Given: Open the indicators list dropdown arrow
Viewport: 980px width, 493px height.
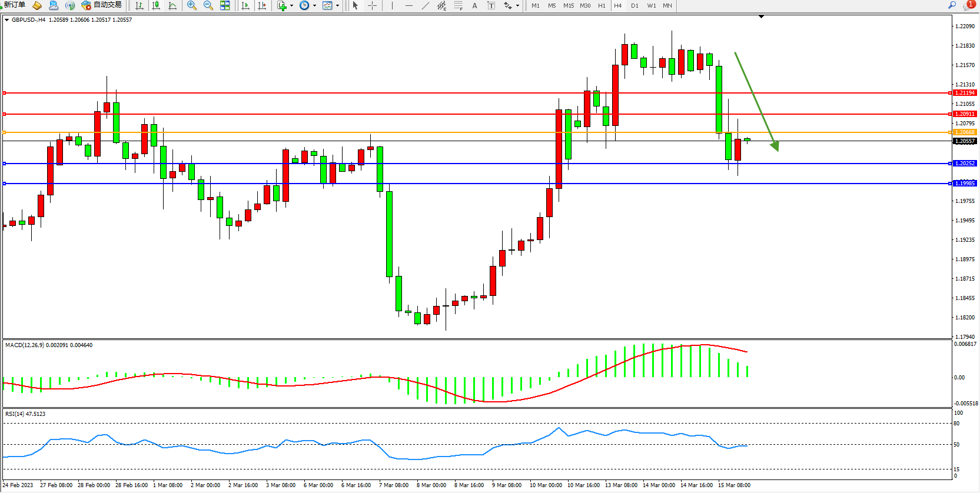Looking at the screenshot, I should (x=291, y=6).
